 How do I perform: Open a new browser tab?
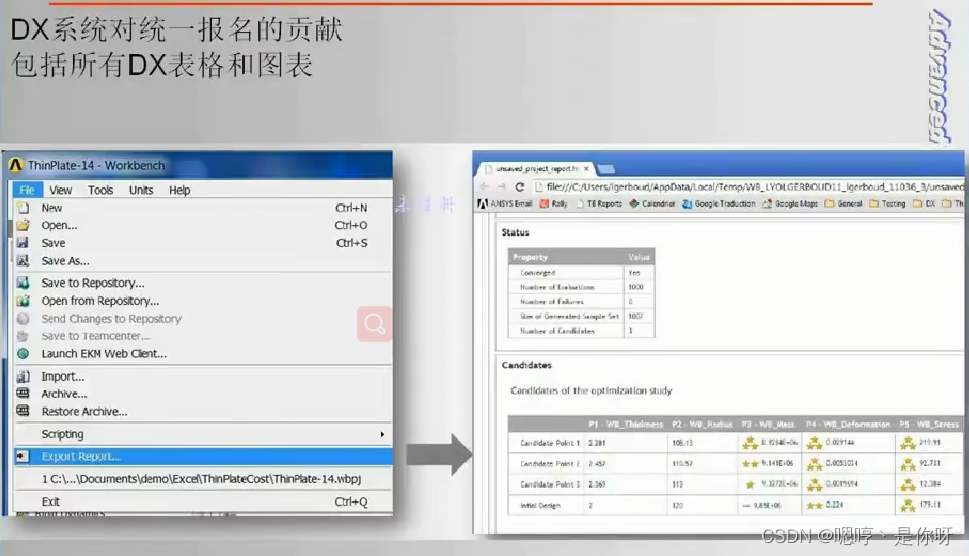[606, 169]
